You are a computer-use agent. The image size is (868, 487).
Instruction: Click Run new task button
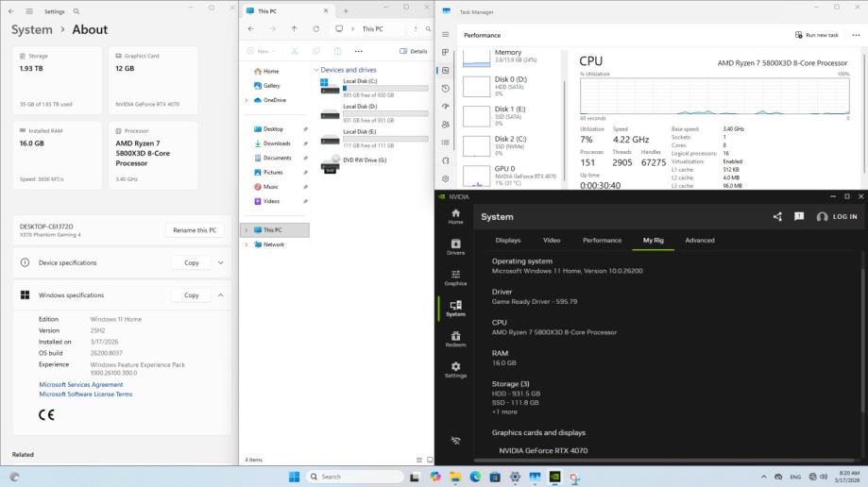coord(816,35)
